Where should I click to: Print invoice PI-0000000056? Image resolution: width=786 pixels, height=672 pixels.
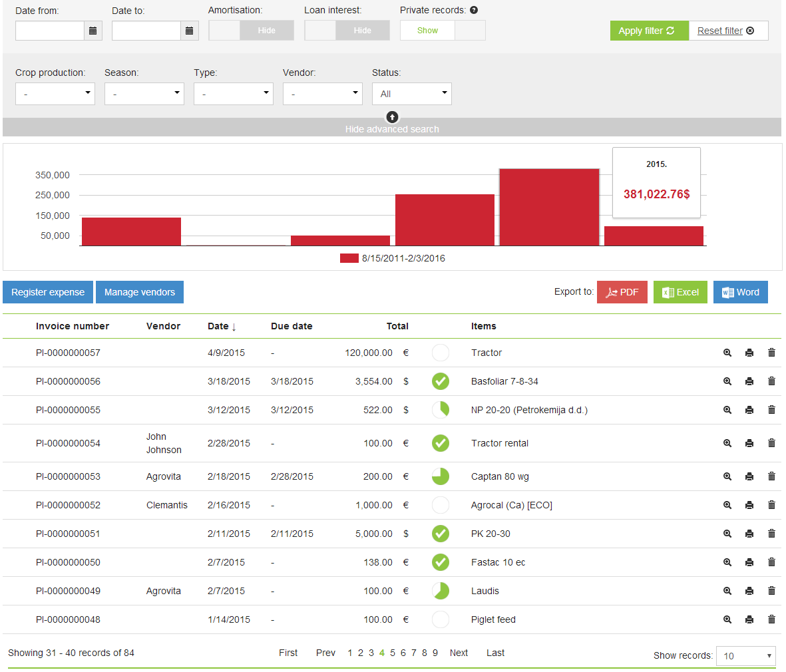tap(749, 381)
